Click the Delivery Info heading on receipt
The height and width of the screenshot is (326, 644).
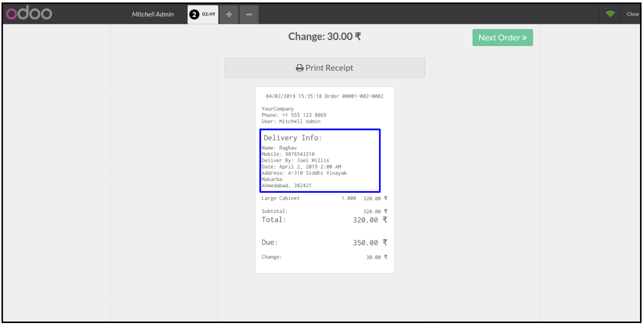click(293, 138)
